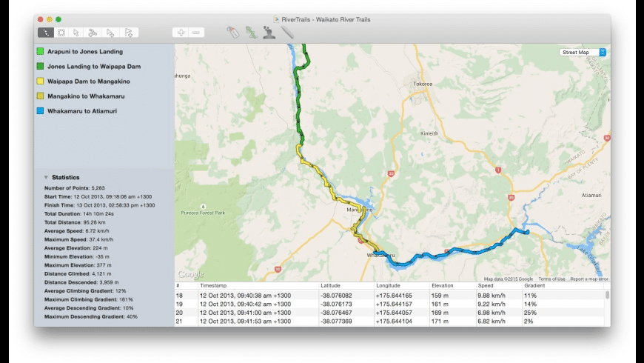This screenshot has height=363, width=644.
Task: Click elevation cell 161 m
Action: (x=440, y=304)
